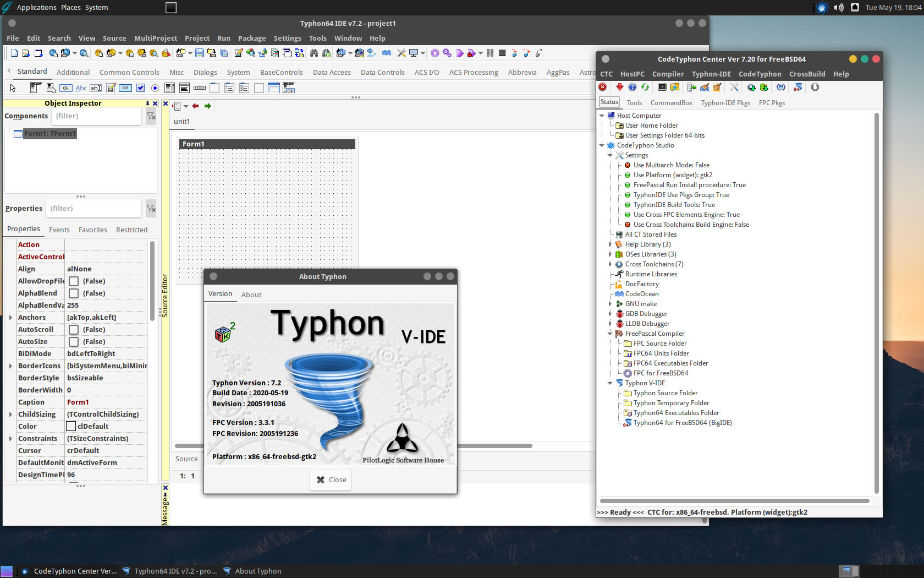
Task: Expand the Help Library (3) node
Action: (610, 244)
